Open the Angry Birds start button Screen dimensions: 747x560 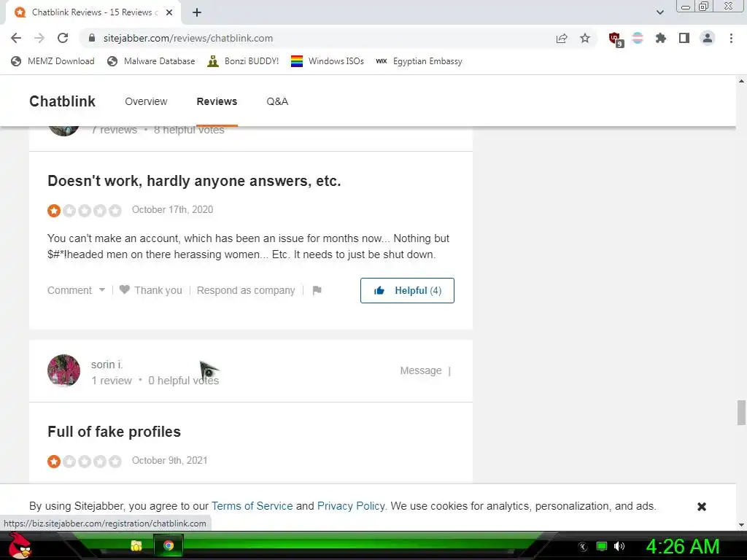20,545
